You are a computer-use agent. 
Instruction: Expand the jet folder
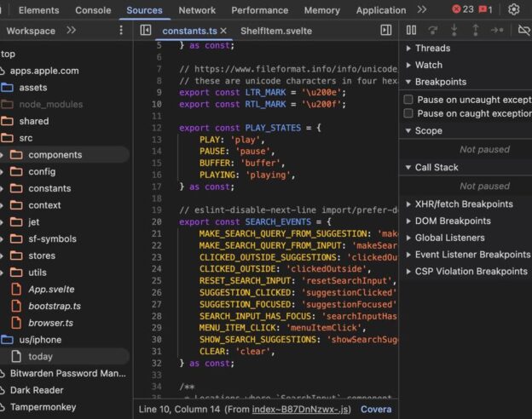[2, 222]
